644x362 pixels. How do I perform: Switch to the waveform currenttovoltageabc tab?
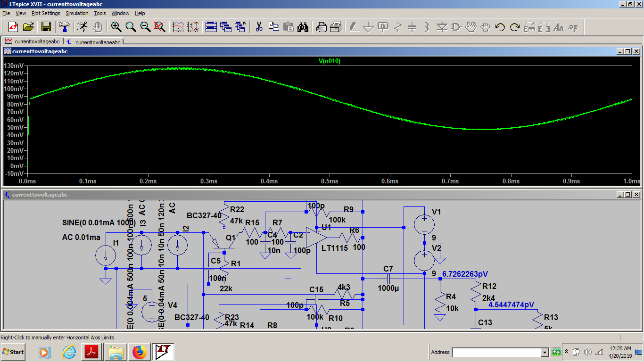[33, 41]
